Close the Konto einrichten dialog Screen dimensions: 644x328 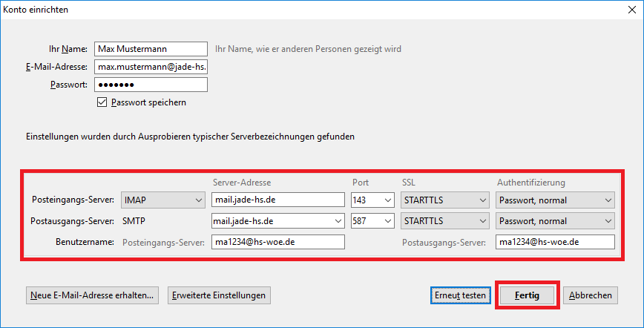tap(632, 10)
